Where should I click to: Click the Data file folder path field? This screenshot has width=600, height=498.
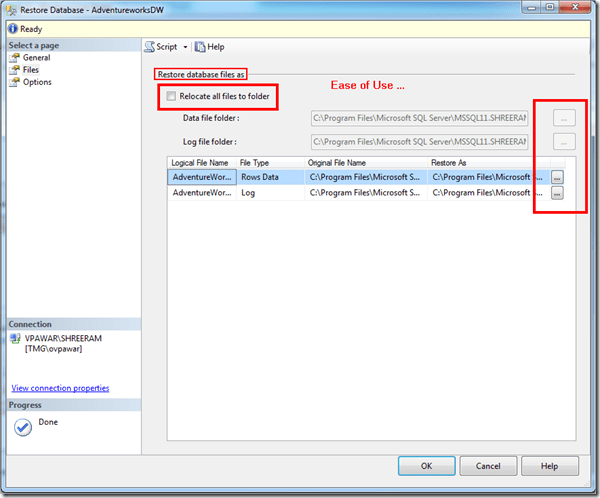click(418, 118)
